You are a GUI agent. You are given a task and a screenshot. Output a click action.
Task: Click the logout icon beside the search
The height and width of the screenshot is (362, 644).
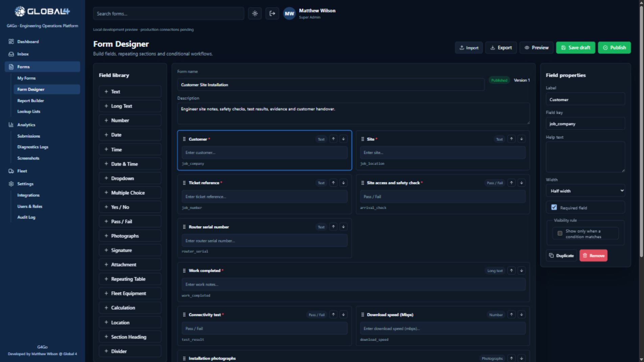272,14
